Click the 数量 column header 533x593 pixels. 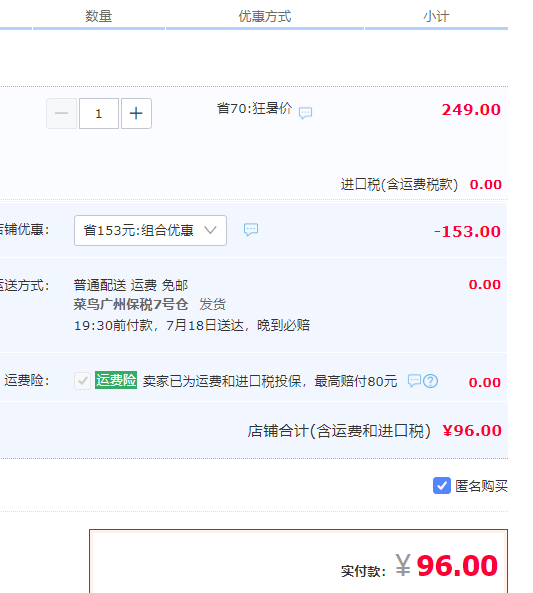coord(99,16)
